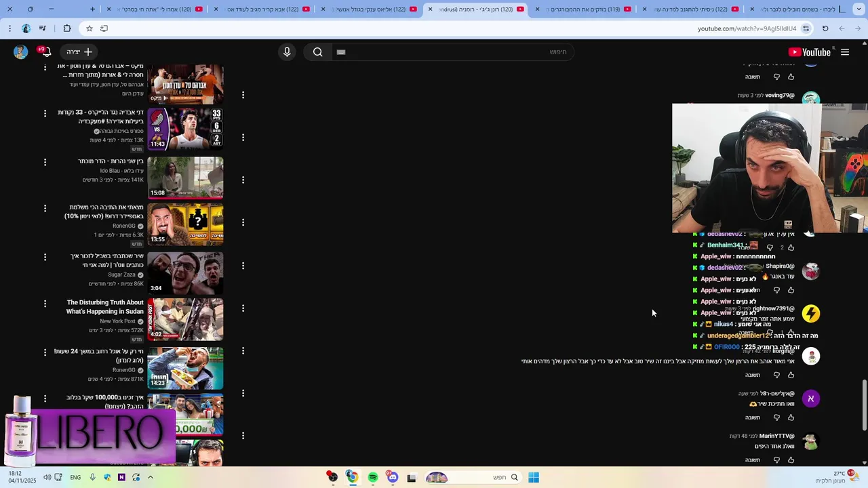Open the 11:43 Danny Avdija video thumbnail
868x488 pixels.
pyautogui.click(x=185, y=128)
